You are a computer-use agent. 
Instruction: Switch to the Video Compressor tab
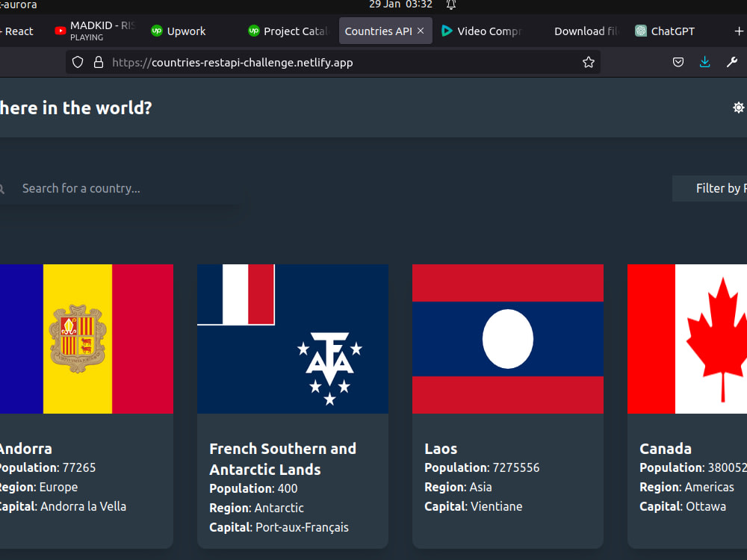(x=481, y=31)
